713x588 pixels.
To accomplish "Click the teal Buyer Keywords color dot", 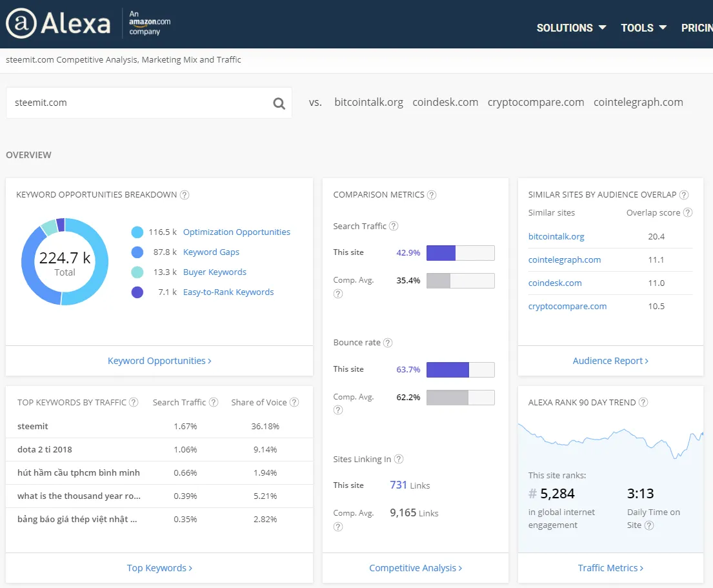I will (x=137, y=272).
